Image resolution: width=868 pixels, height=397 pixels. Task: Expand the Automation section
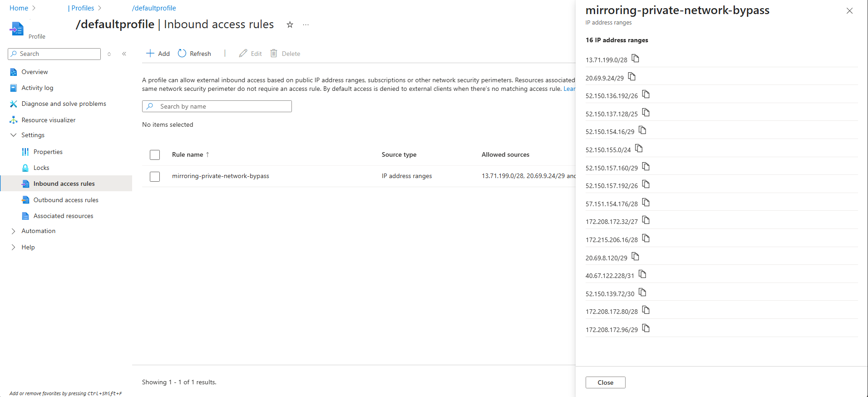click(x=13, y=231)
